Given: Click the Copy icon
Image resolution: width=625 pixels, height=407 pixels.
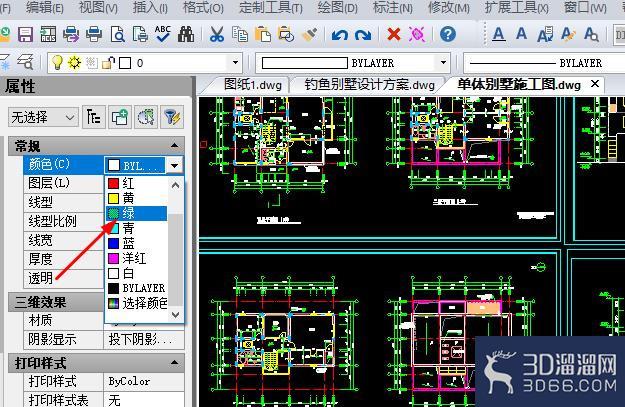Looking at the screenshot, I should coord(240,35).
